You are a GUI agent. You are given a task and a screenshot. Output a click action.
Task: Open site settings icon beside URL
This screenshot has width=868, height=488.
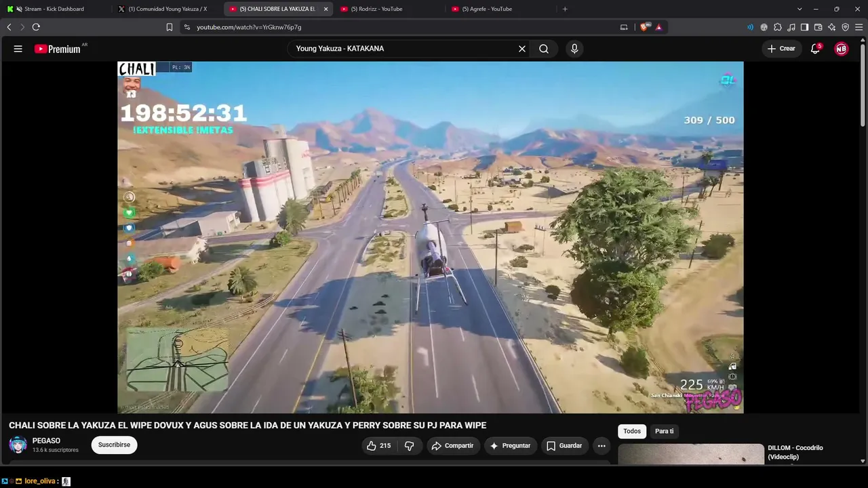point(187,27)
